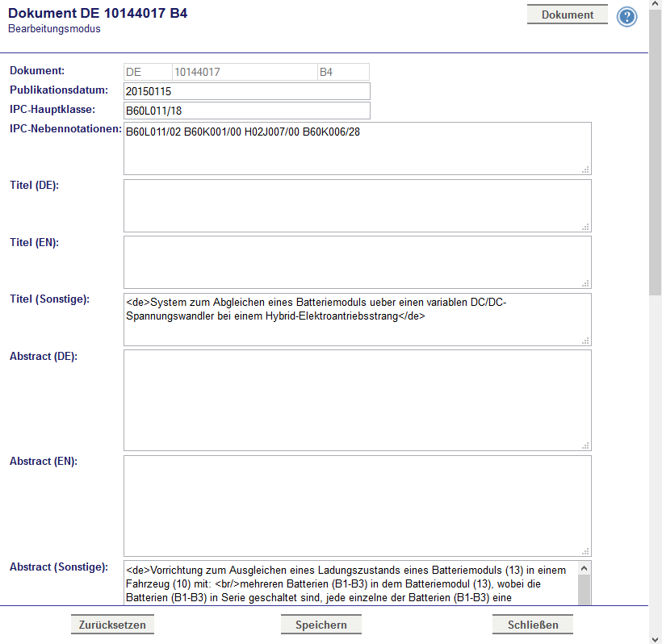
Task: Click into the Abstract (DE) text area
Action: tap(357, 400)
